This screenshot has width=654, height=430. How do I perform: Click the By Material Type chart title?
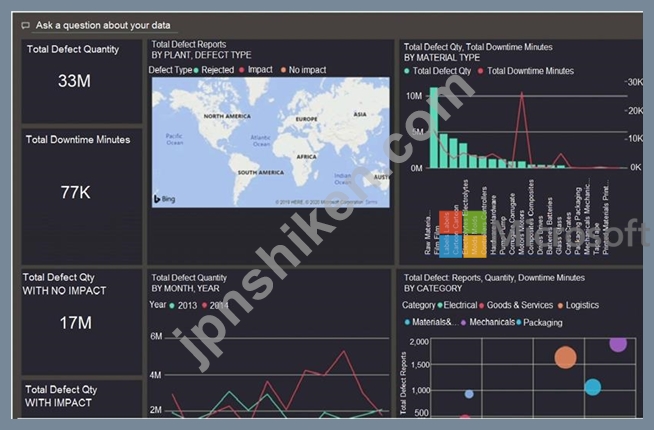coord(478,52)
